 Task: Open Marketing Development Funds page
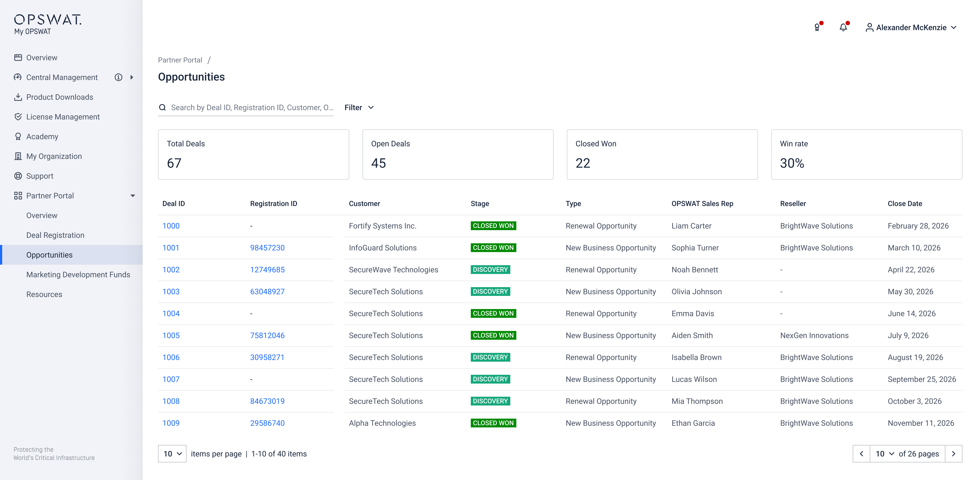78,275
